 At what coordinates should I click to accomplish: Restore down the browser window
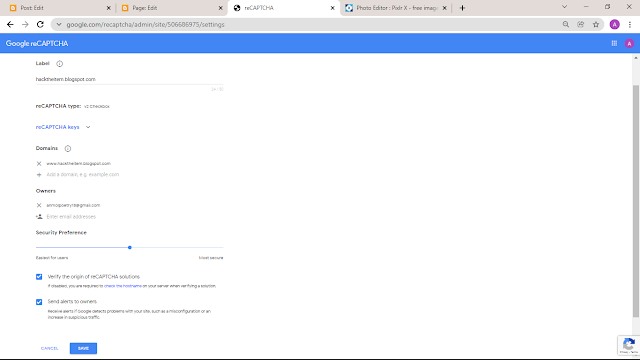(x=607, y=7)
